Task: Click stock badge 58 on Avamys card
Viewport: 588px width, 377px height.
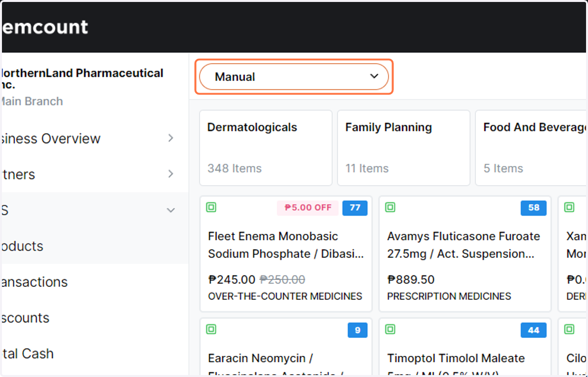Action: (534, 208)
